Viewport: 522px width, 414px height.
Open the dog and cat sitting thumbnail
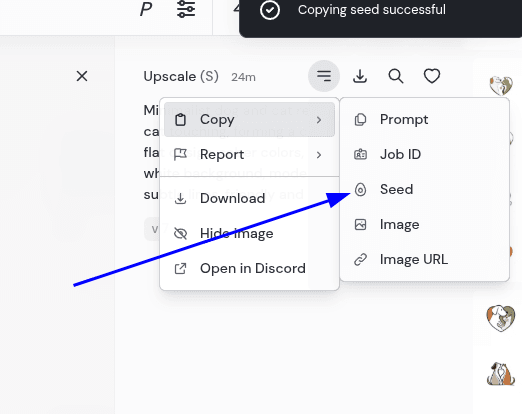pyautogui.click(x=501, y=374)
